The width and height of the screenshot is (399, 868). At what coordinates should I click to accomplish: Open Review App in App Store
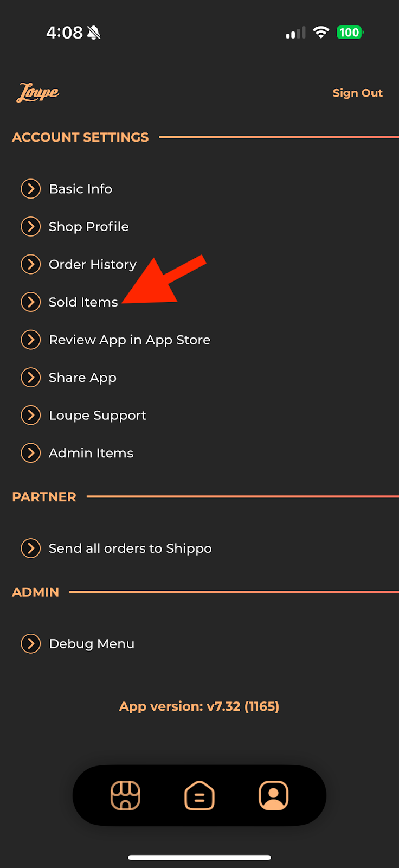129,340
